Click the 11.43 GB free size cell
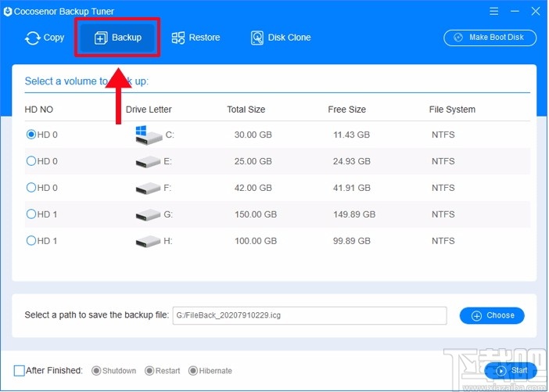 pyautogui.click(x=351, y=135)
